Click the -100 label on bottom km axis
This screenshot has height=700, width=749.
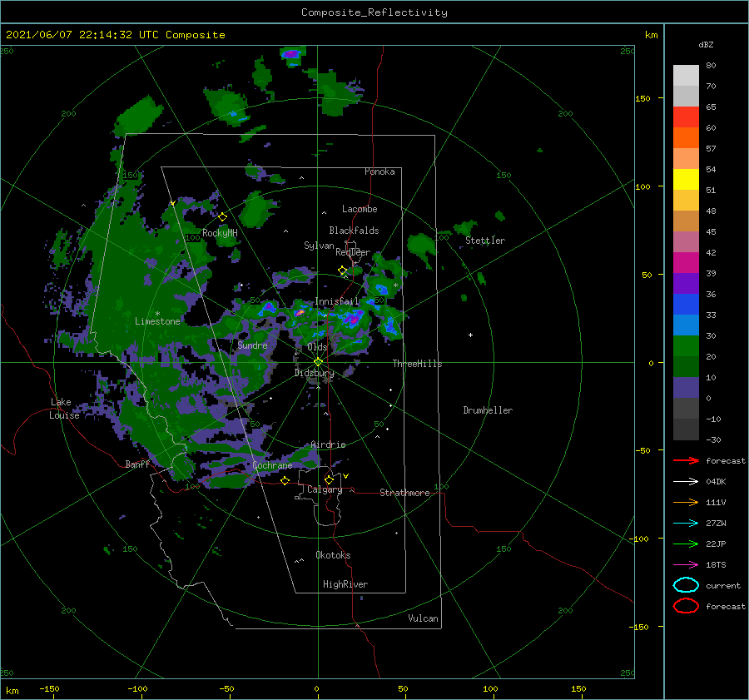click(137, 688)
